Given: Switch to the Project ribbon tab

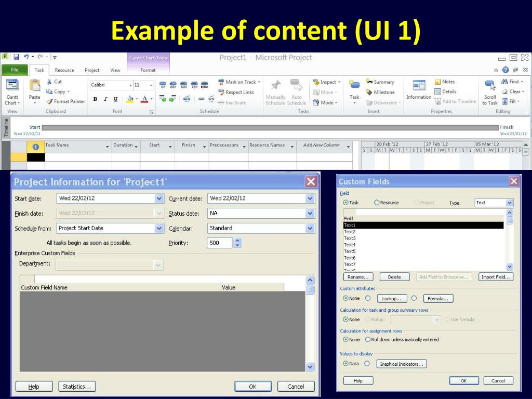Looking at the screenshot, I should [92, 70].
